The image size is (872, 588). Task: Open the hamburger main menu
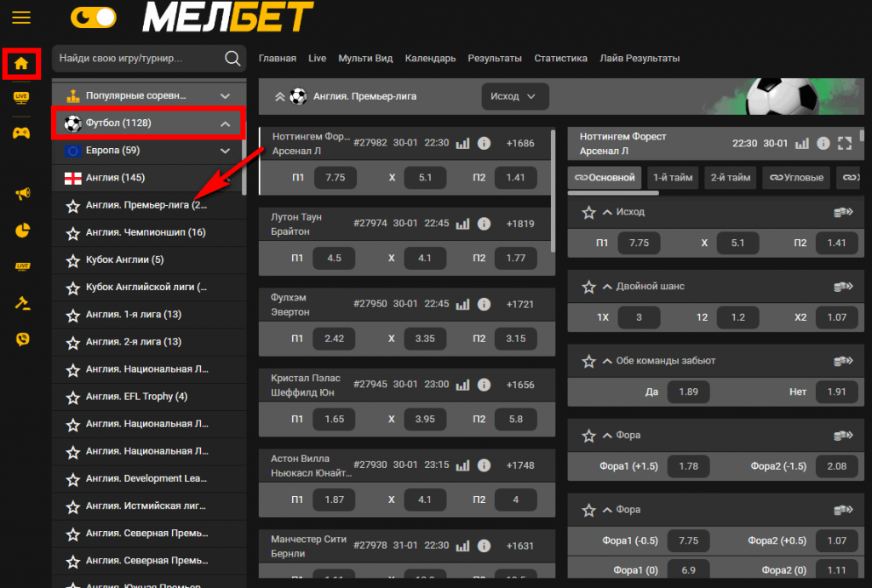pyautogui.click(x=21, y=17)
